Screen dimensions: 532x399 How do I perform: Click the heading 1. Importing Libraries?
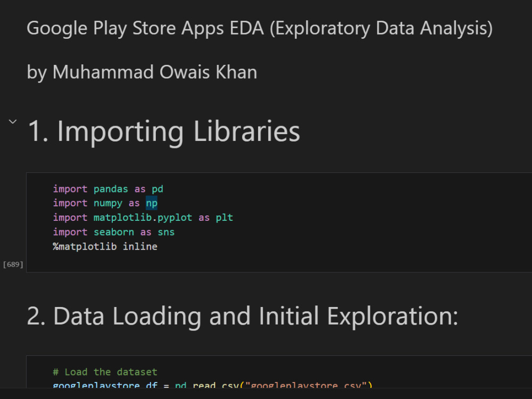point(164,131)
